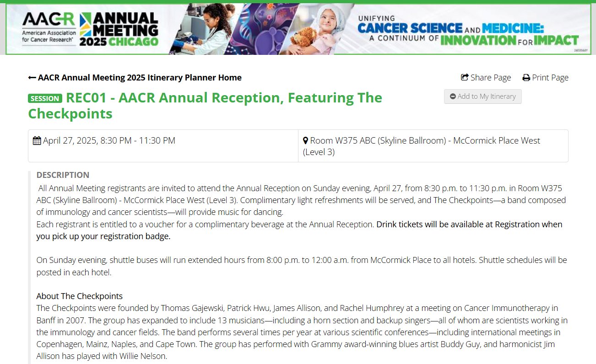Click the April 27, 2025 date and time text
This screenshot has width=596, height=364.
coord(109,140)
